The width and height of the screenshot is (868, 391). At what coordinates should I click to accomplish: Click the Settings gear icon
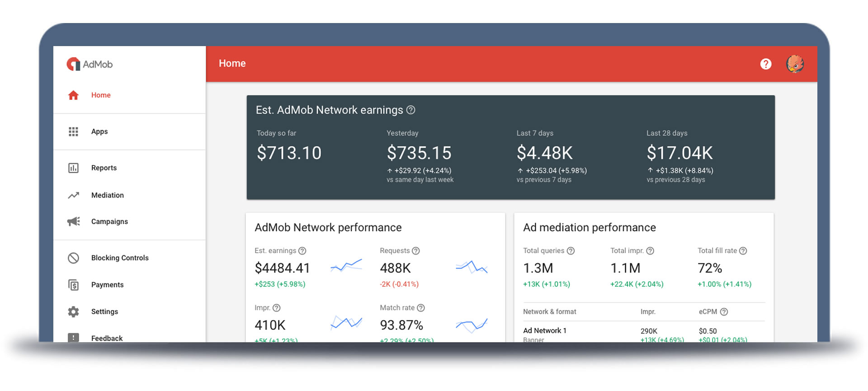tap(73, 312)
